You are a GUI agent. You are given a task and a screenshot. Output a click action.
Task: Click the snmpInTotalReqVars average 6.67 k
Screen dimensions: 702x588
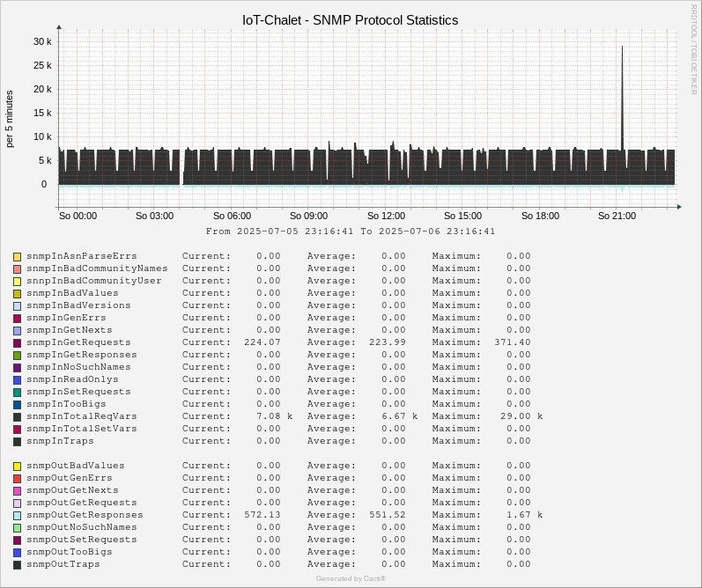point(399,416)
